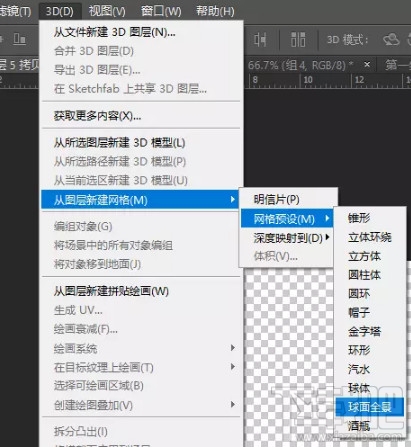Choose 汽水 mesh preset

[x=370, y=369]
